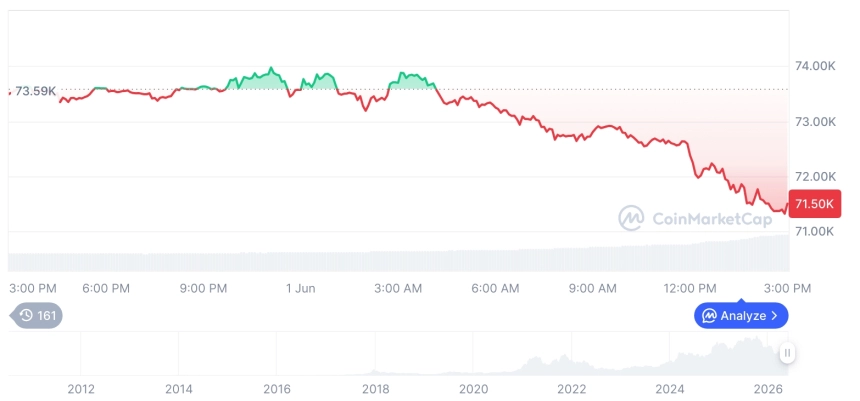This screenshot has height=401, width=860.
Task: Click the 12:00 PM time axis label
Action: (689, 289)
